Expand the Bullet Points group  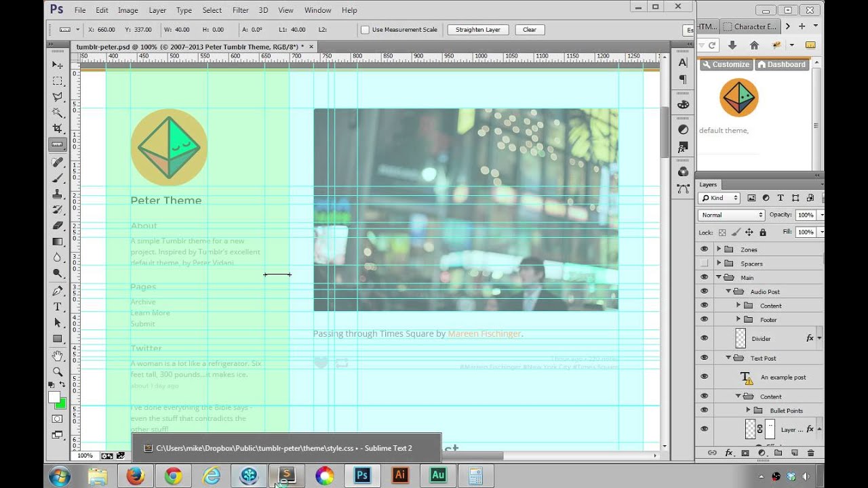point(749,410)
